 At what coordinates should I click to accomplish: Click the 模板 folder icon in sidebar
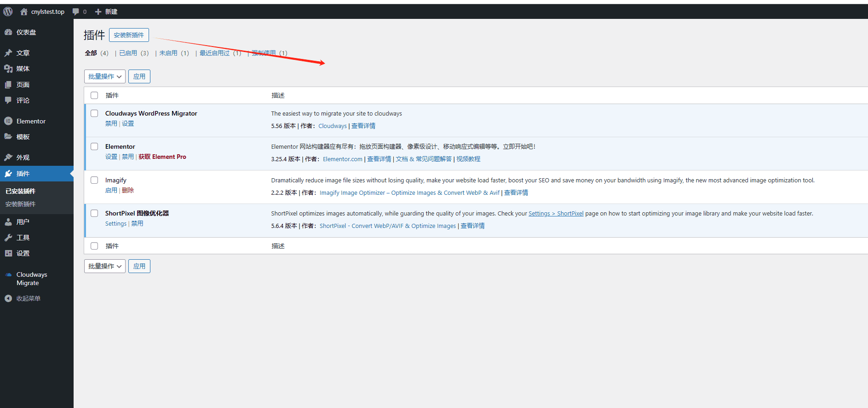click(8, 137)
